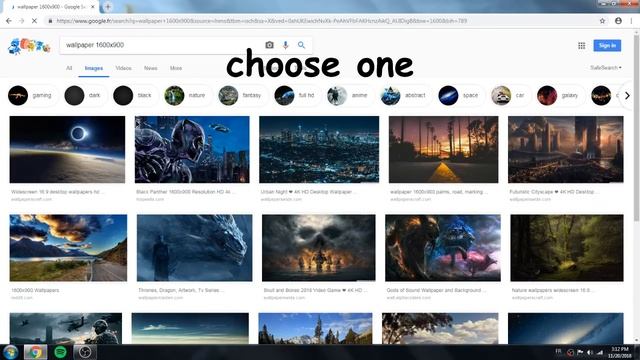Open the News tab

tap(151, 68)
